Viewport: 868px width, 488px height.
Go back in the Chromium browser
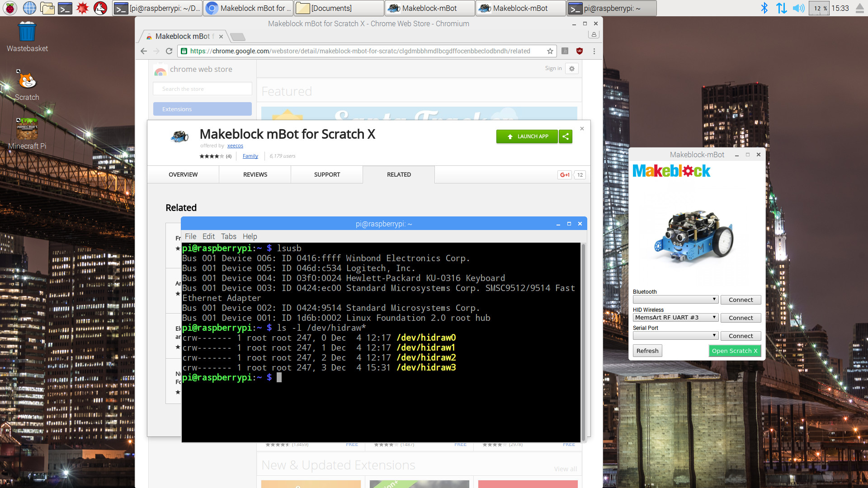[144, 51]
